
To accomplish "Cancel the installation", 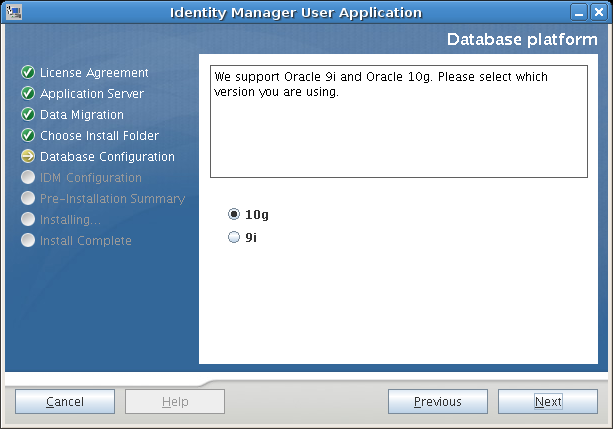I will click(65, 402).
